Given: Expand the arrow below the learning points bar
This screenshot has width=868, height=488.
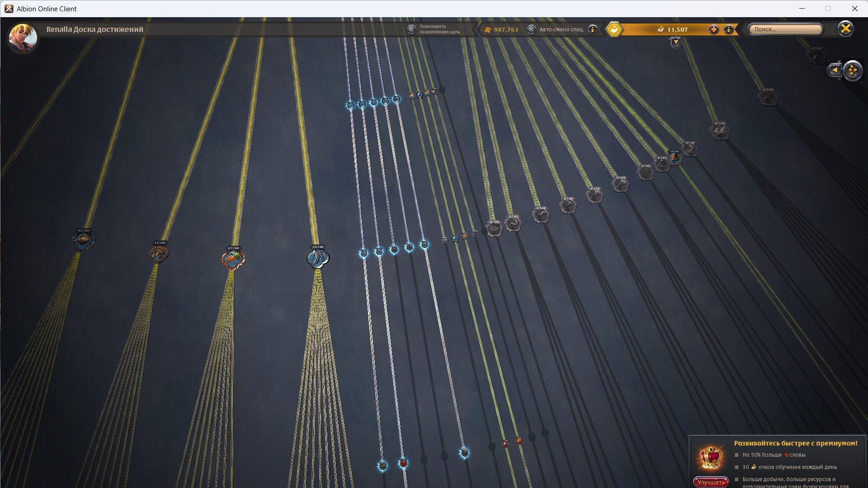Looking at the screenshot, I should pos(675,42).
